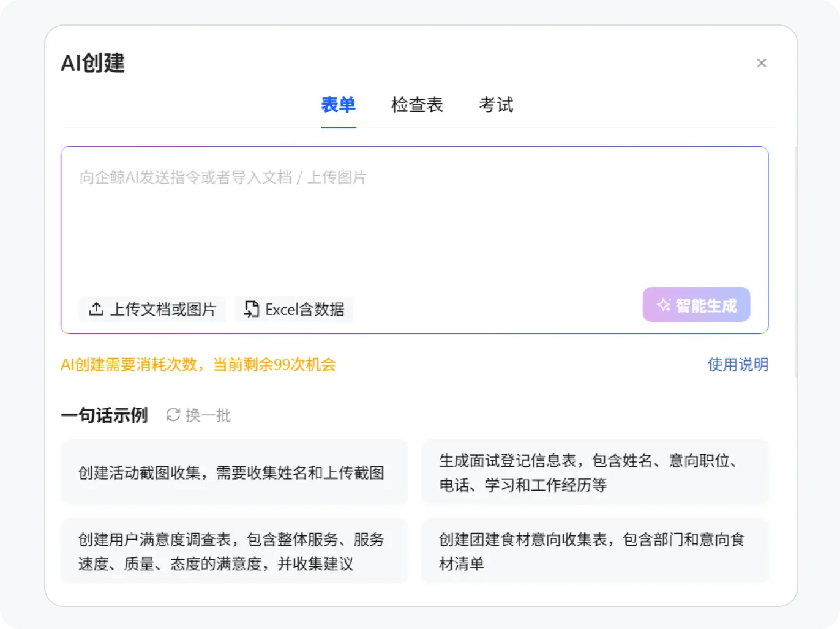The width and height of the screenshot is (840, 629).
Task: Switch to the 表单 tab
Action: pos(339,105)
